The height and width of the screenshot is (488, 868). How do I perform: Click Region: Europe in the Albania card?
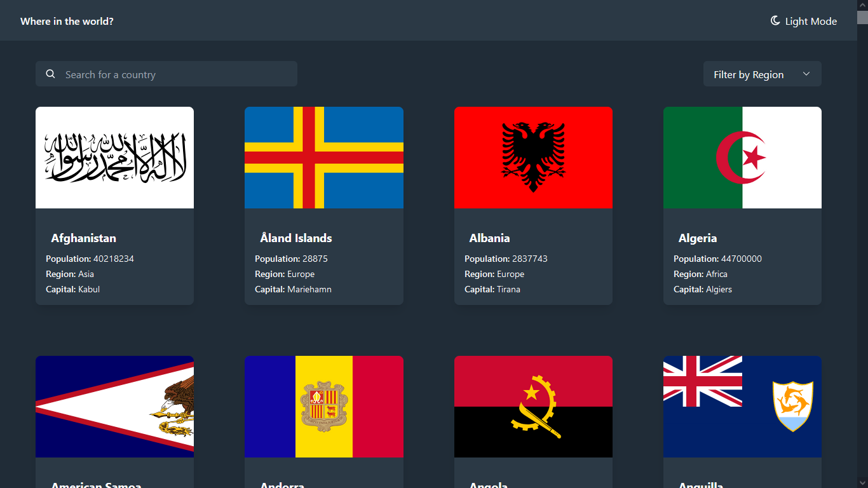pyautogui.click(x=494, y=274)
